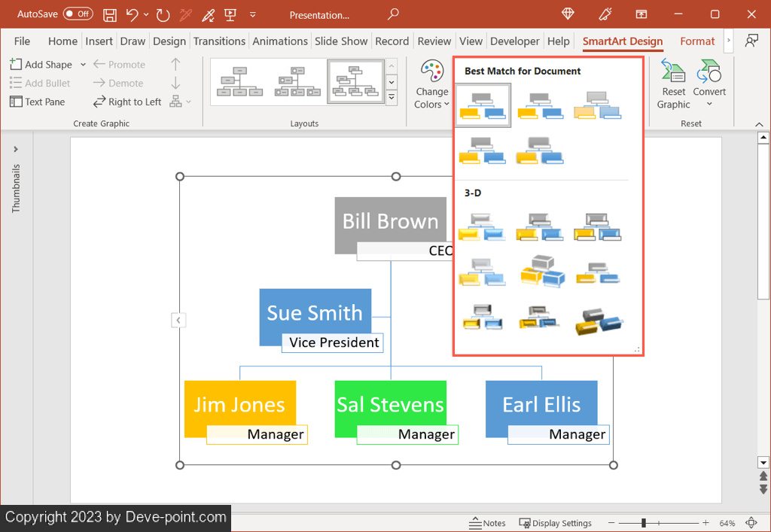
Task: Click the zoom slider handle
Action: [643, 523]
